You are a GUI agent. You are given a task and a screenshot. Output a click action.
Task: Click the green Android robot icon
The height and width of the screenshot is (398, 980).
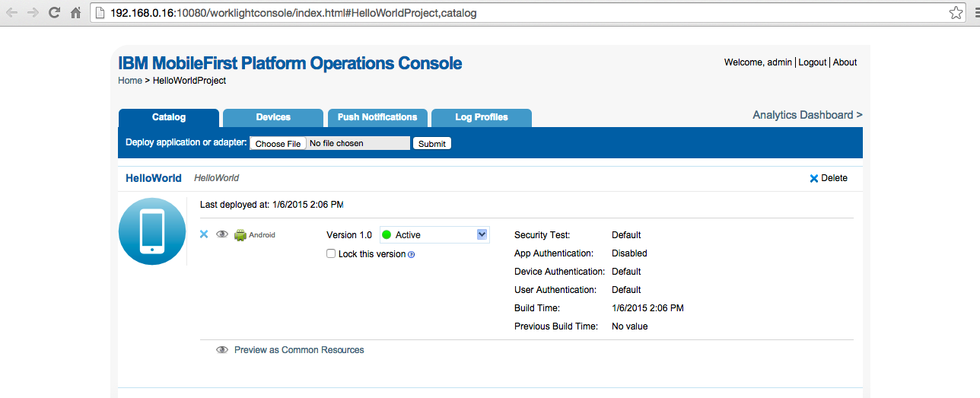[x=240, y=235]
